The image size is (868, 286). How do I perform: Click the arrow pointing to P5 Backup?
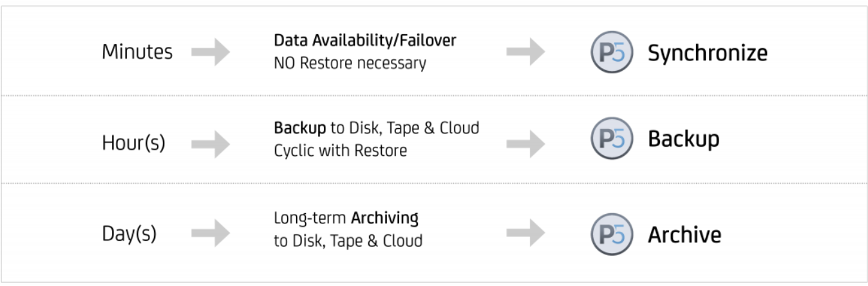526,143
